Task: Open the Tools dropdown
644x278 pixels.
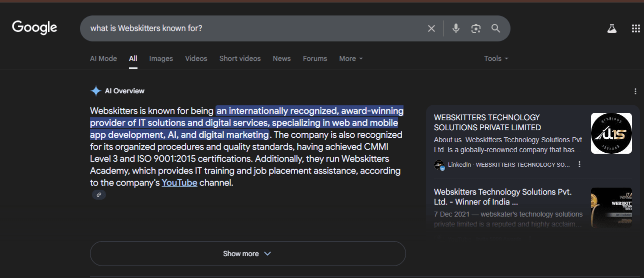Action: point(496,58)
